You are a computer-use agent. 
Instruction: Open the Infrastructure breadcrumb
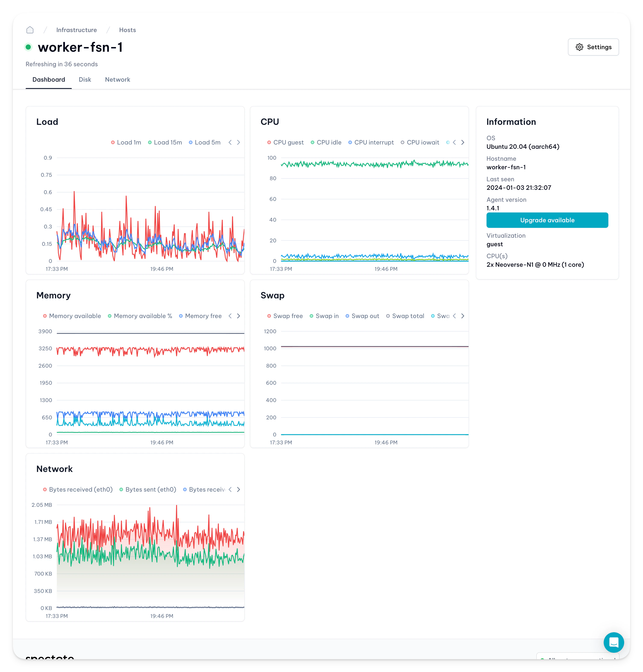(x=77, y=30)
